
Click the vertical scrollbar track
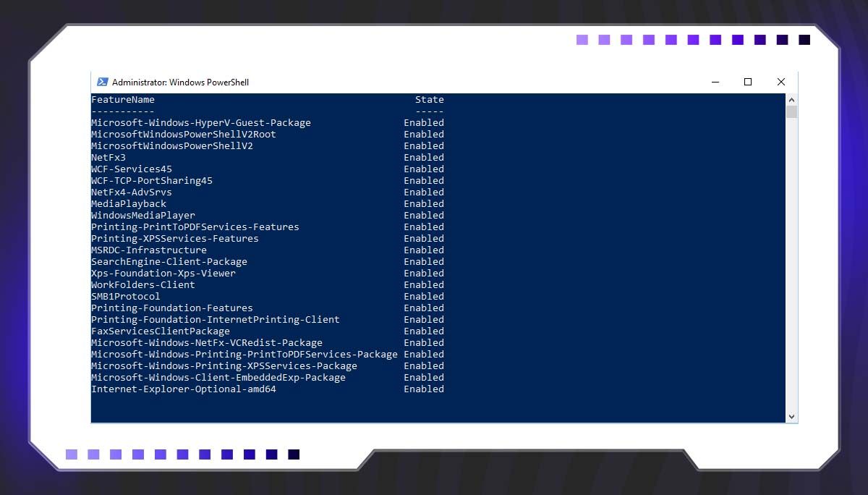[792, 253]
